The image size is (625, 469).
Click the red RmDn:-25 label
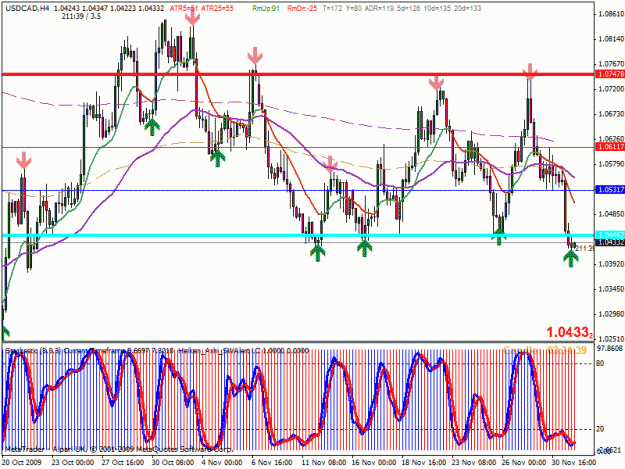pos(302,8)
